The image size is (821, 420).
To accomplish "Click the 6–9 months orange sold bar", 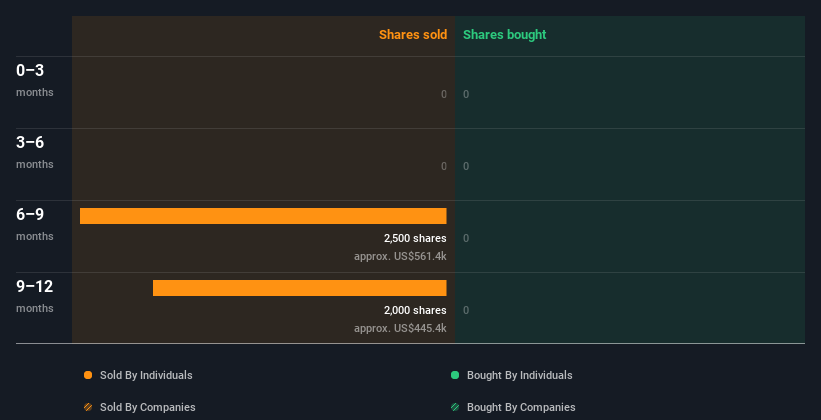I will pos(263,216).
